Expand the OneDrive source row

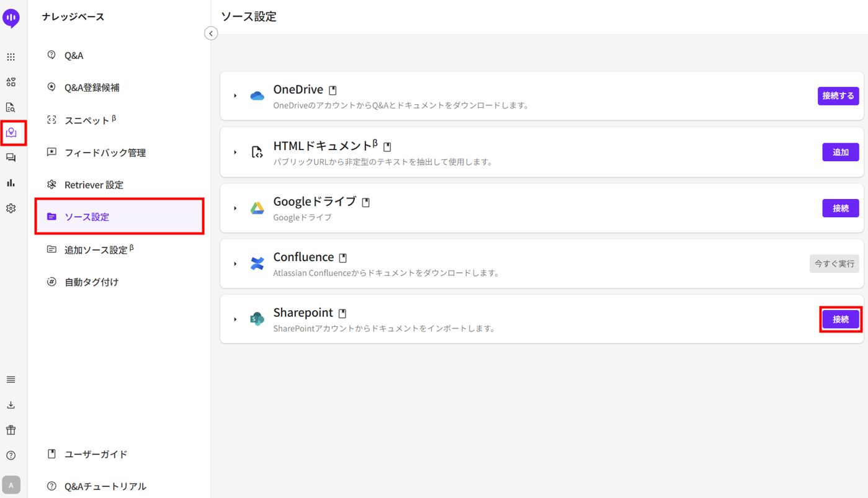(236, 96)
